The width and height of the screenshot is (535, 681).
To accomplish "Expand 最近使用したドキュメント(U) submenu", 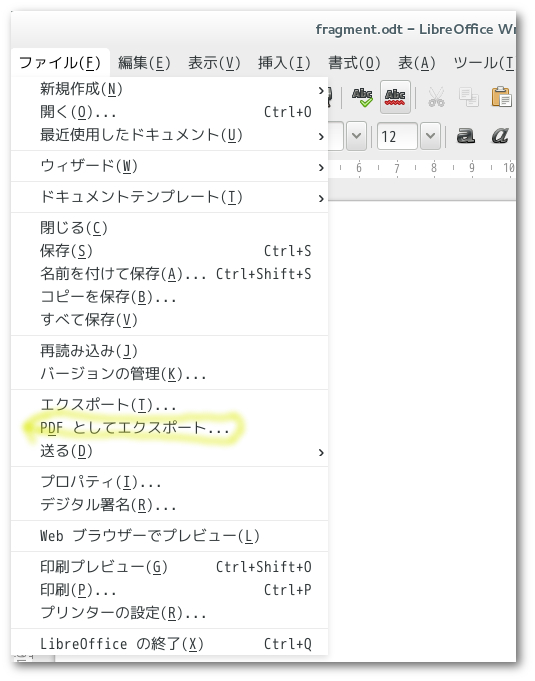I will (169, 136).
